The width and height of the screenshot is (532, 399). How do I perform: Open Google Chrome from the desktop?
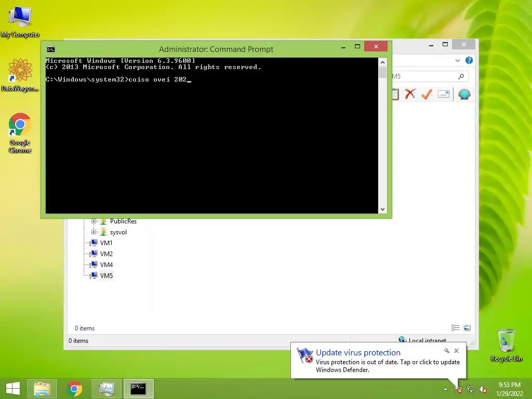pos(20,132)
